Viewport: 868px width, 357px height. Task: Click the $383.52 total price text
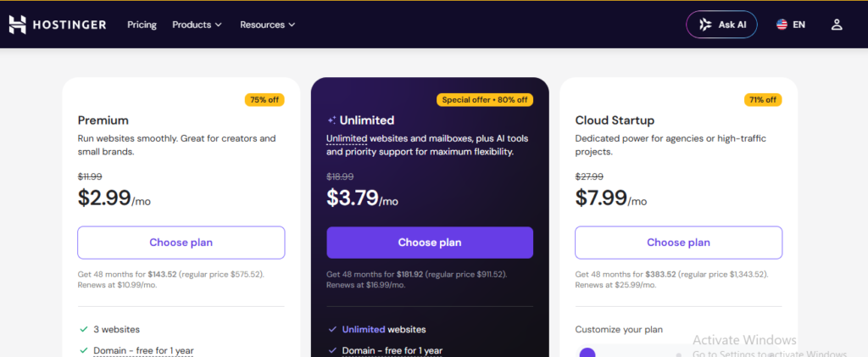point(659,274)
